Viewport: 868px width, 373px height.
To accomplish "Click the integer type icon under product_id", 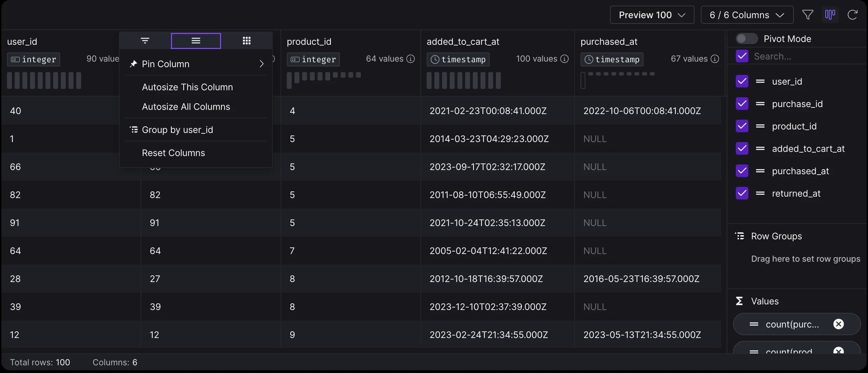I will pyautogui.click(x=295, y=59).
